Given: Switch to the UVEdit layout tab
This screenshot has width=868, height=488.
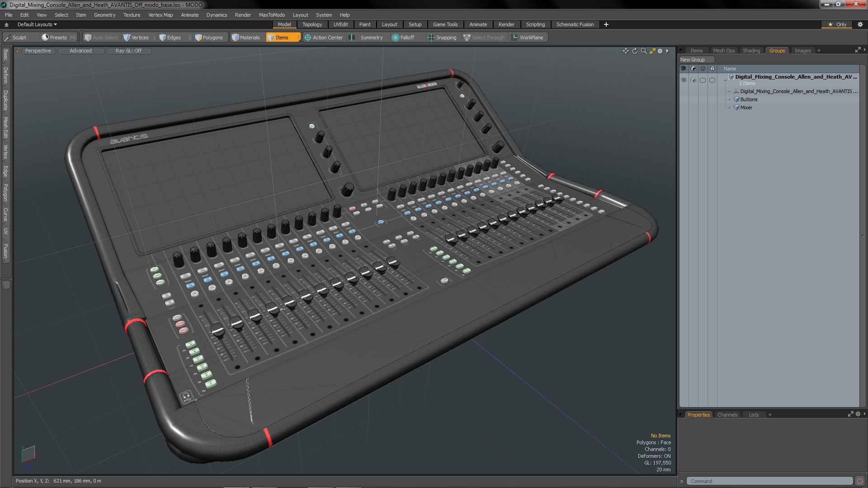Looking at the screenshot, I should pyautogui.click(x=340, y=24).
